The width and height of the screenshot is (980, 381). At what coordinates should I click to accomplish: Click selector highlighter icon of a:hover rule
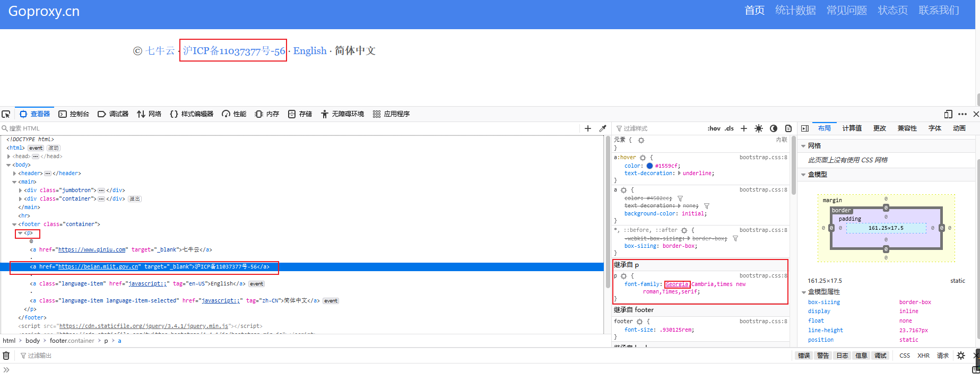[x=643, y=158]
